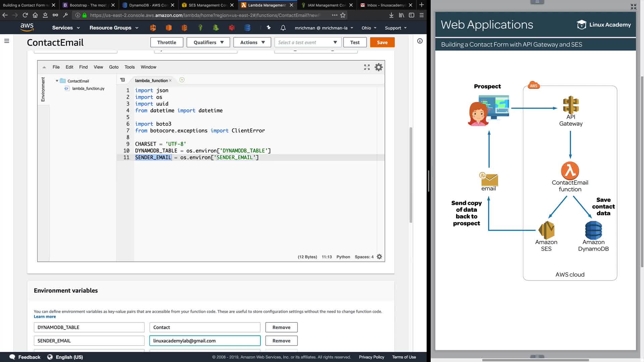Screen dimensions: 644x362
Task: Open editor settings gear icon
Action: (378, 67)
